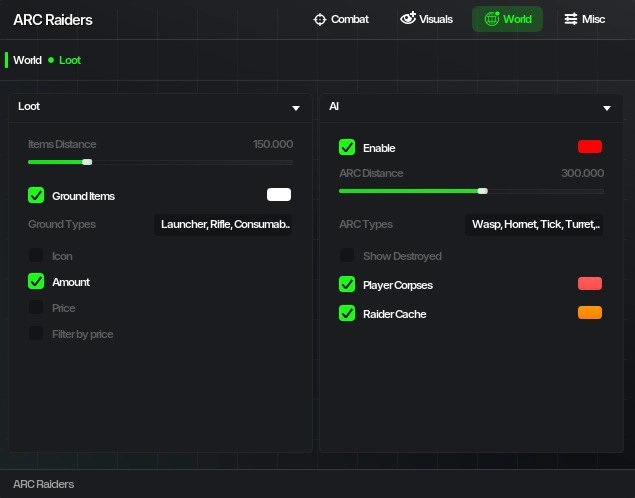Screen dimensions: 635x498
Task: Click the white Ground Items color swatch
Action: point(278,195)
